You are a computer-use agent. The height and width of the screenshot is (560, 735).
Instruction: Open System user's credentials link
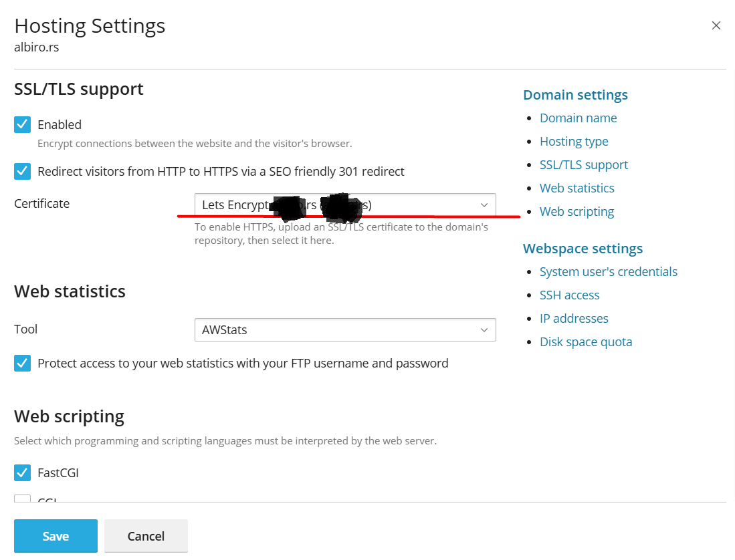(x=609, y=271)
